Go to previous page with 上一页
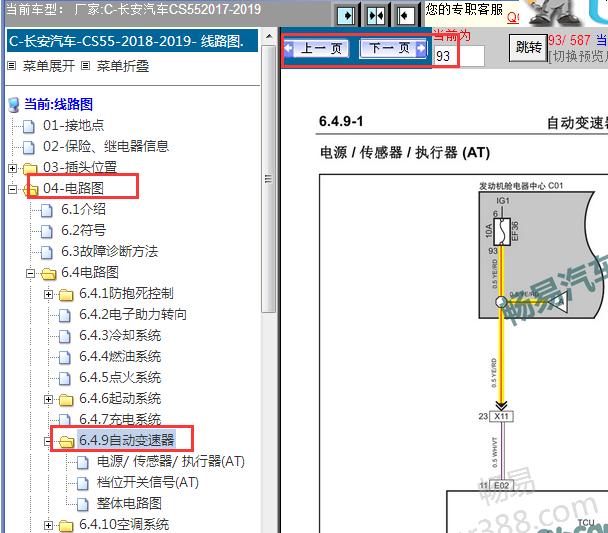Viewport: 608px width, 533px height. coord(316,49)
